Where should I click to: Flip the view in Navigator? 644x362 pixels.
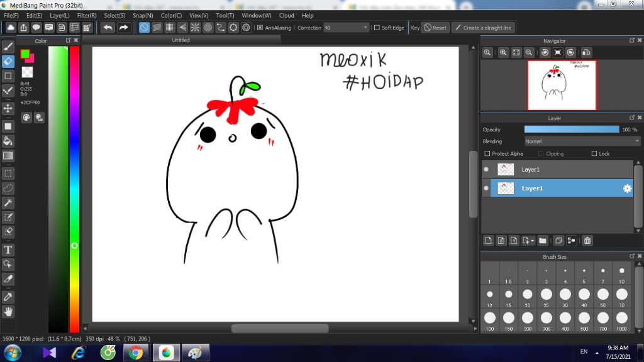[x=587, y=53]
